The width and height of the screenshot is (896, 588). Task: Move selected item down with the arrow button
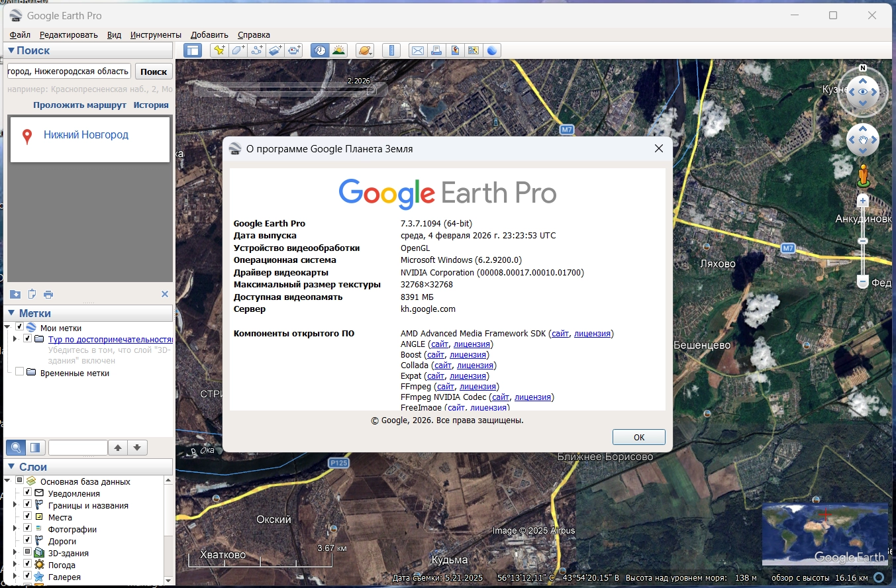click(x=136, y=448)
